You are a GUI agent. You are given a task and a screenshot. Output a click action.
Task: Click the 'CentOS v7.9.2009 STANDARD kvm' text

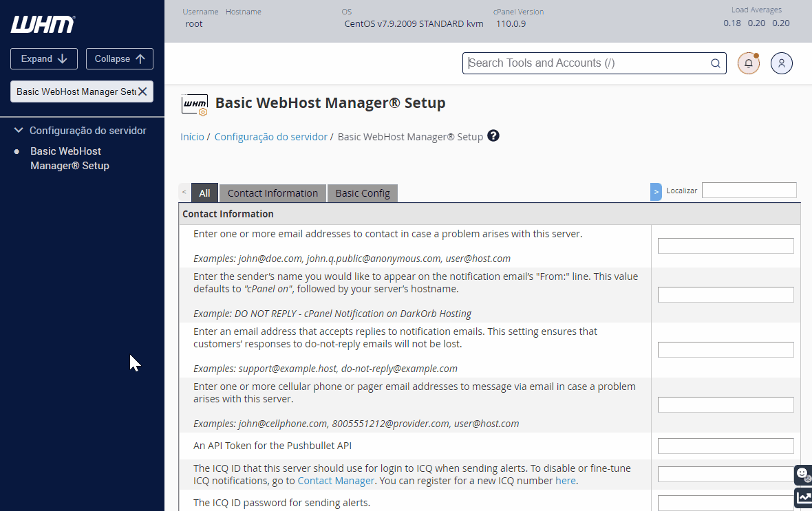414,24
